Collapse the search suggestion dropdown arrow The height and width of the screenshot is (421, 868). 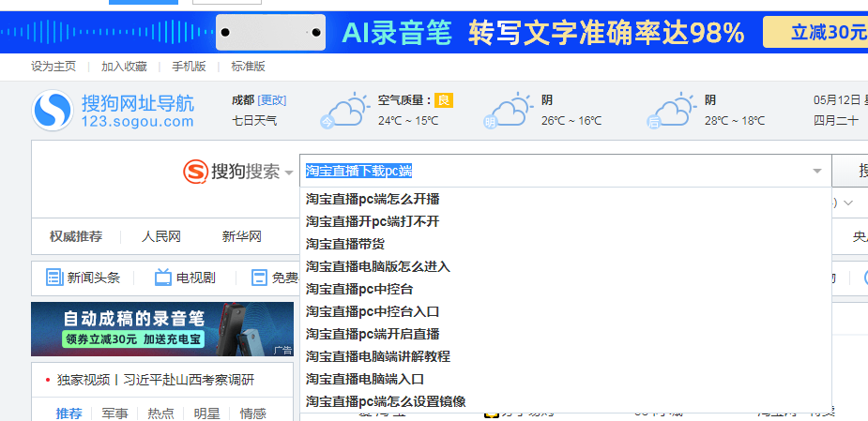817,171
